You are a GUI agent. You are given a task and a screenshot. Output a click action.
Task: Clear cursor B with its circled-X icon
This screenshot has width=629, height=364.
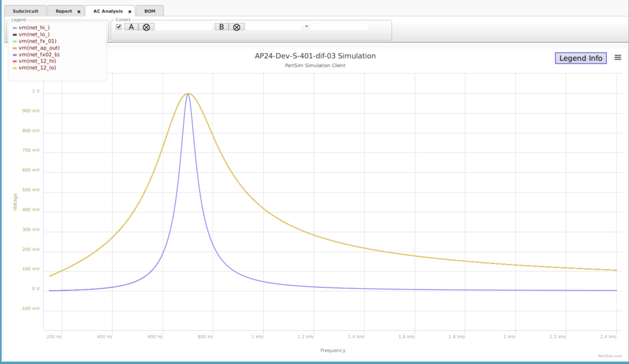pyautogui.click(x=237, y=27)
